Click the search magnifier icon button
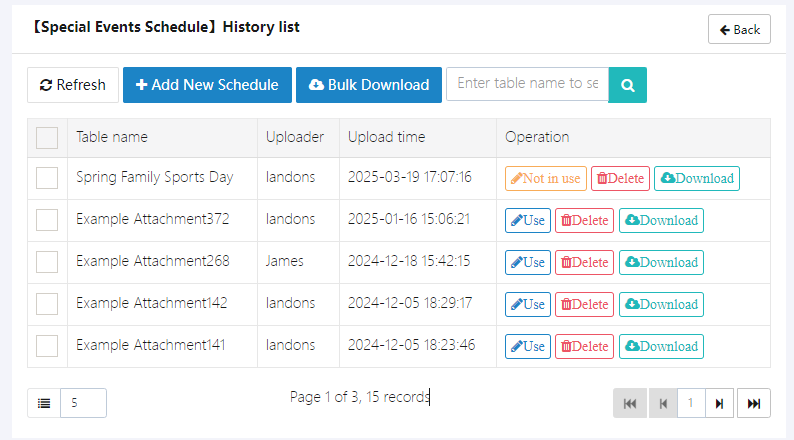 point(628,84)
